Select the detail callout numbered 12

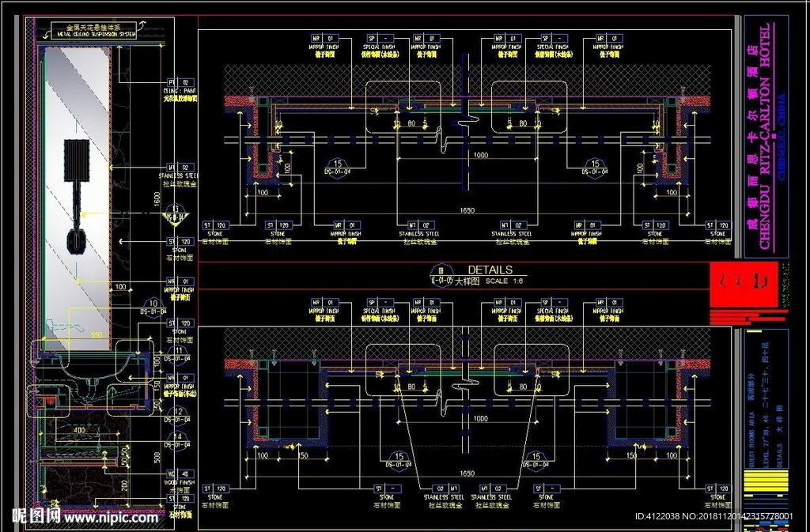click(x=179, y=411)
